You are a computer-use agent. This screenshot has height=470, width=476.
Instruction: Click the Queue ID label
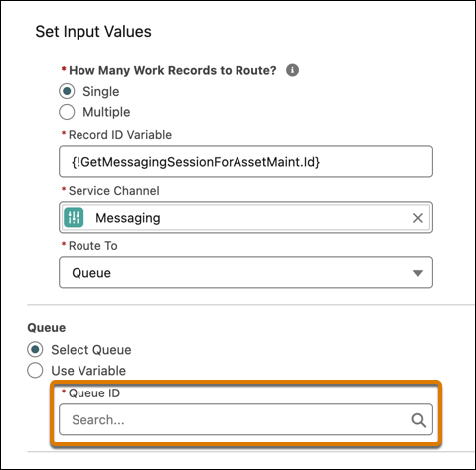point(94,393)
